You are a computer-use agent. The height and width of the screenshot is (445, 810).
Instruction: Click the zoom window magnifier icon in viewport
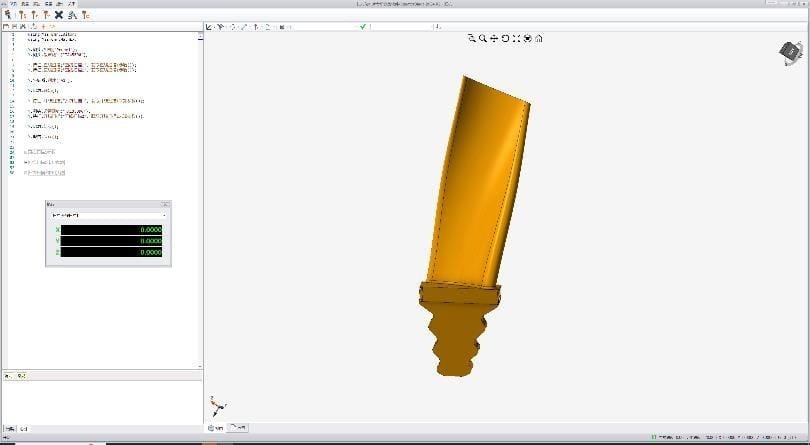pyautogui.click(x=472, y=38)
